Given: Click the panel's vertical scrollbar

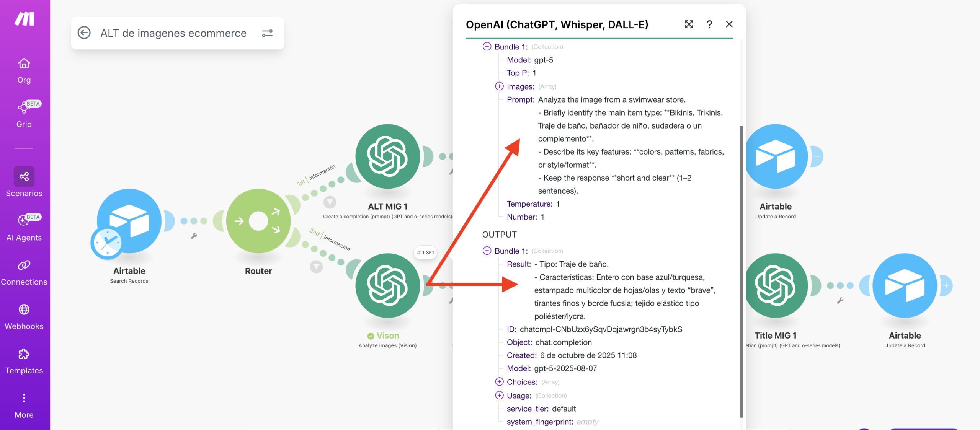Looking at the screenshot, I should (x=741, y=268).
